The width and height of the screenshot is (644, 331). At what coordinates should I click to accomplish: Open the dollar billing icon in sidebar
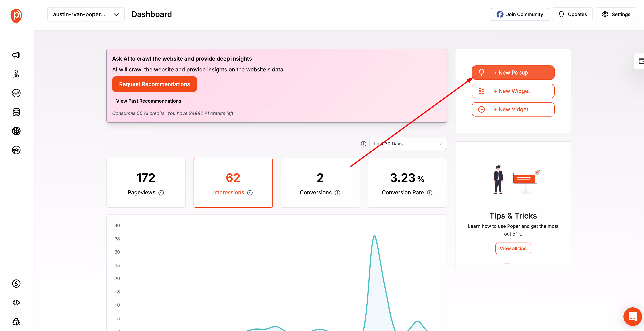[16, 284]
